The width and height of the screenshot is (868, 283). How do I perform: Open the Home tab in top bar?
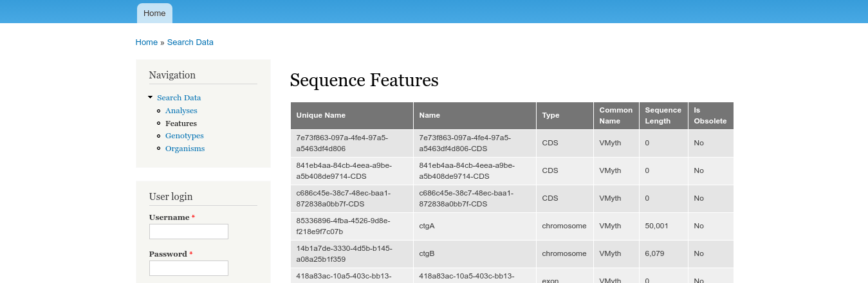point(154,13)
